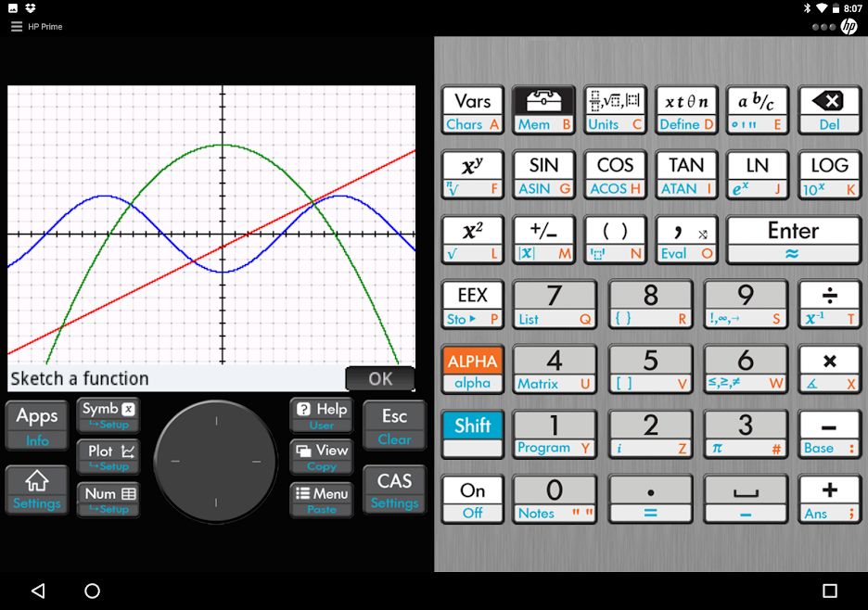Toggle the orange ALPHA key
Image resolution: width=868 pixels, height=610 pixels.
click(x=472, y=369)
